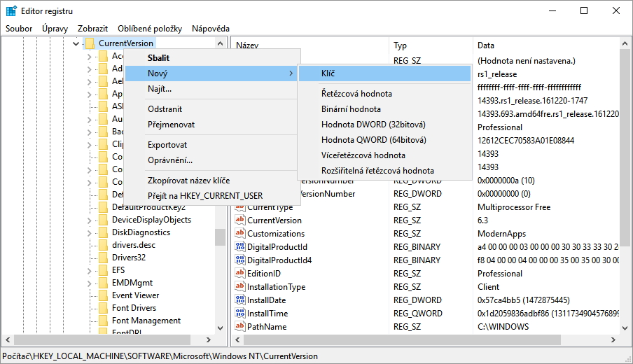Select Hodnota DWORD (32bitová) option
The width and height of the screenshot is (633, 364).
pyautogui.click(x=373, y=125)
